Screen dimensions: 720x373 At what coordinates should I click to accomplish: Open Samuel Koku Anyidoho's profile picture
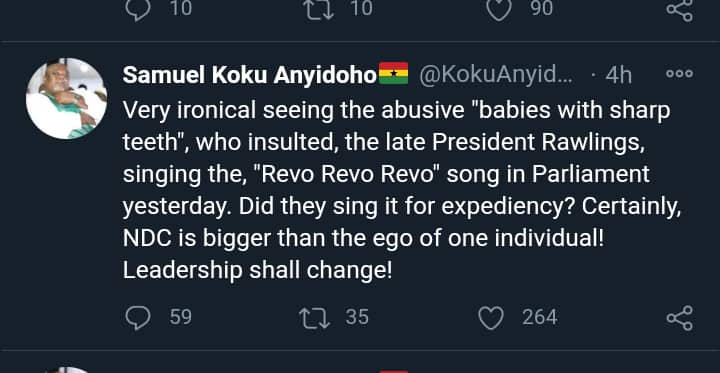click(x=67, y=98)
